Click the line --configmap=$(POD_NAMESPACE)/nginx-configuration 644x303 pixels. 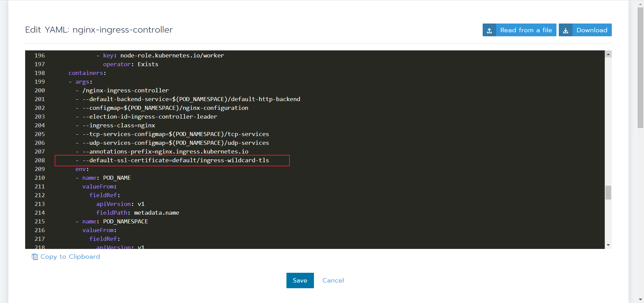pyautogui.click(x=165, y=108)
